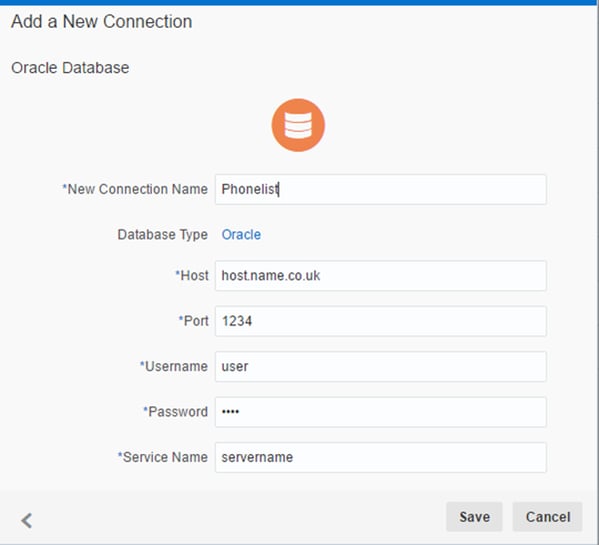Click the Username field label
Screen dimensions: 599x545
tap(174, 366)
